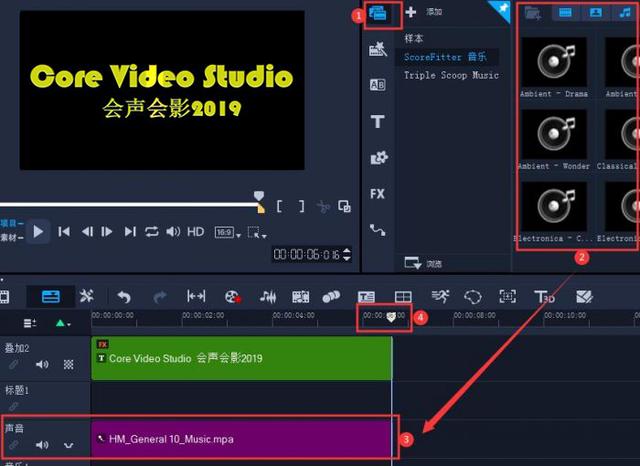Mute the 叠加2 overlay track
This screenshot has width=640, height=466.
[x=42, y=364]
